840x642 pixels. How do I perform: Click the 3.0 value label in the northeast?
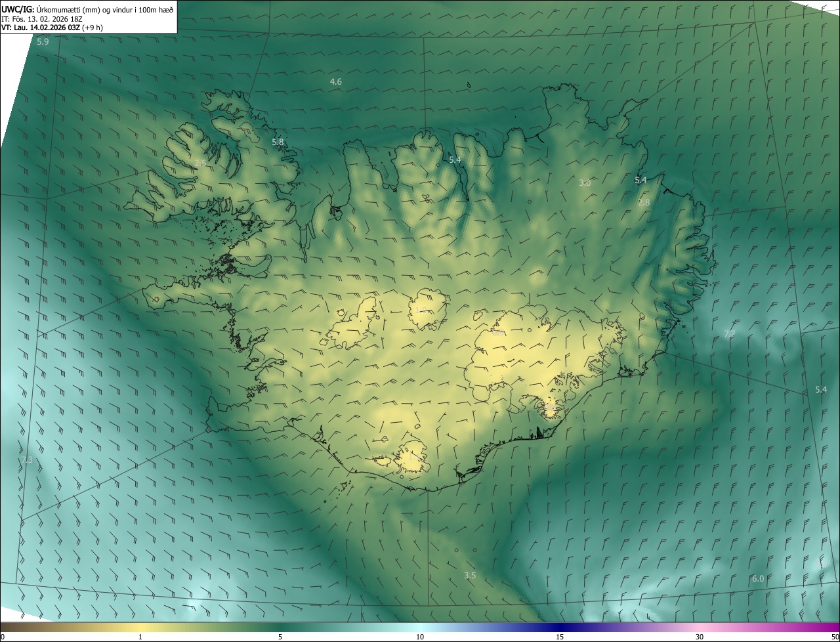(x=585, y=182)
